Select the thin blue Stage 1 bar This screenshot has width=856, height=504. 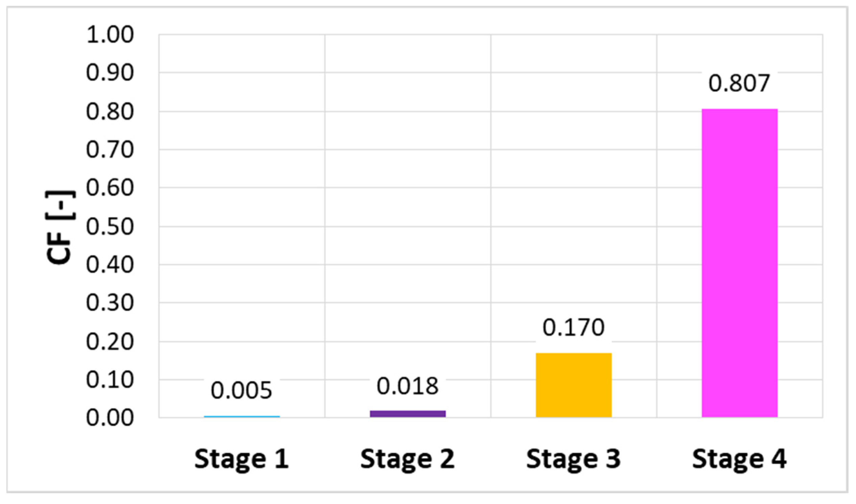(x=241, y=416)
